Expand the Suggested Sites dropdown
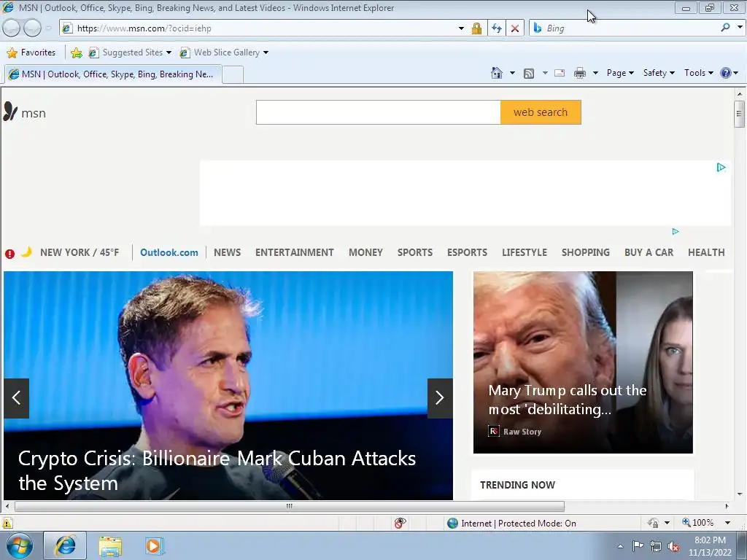The width and height of the screenshot is (747, 560). [x=169, y=52]
